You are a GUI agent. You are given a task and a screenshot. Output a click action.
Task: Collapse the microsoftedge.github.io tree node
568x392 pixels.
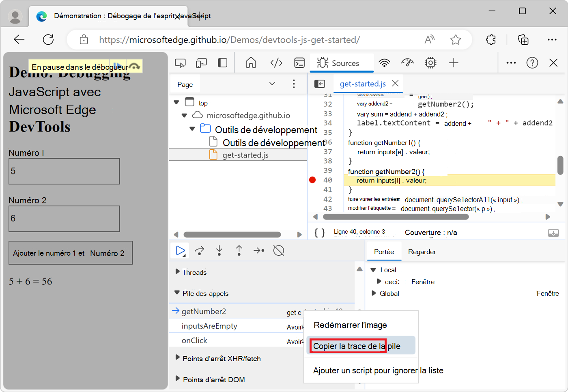pos(184,116)
